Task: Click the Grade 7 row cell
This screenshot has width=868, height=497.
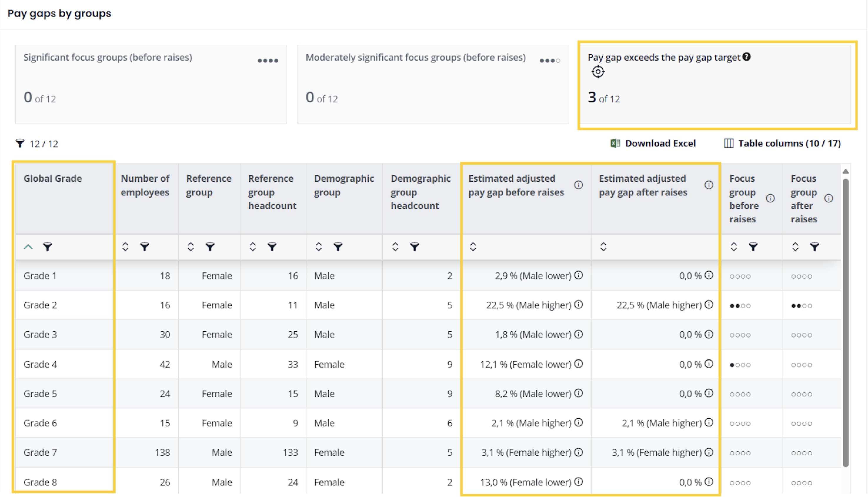Action: [x=40, y=453]
